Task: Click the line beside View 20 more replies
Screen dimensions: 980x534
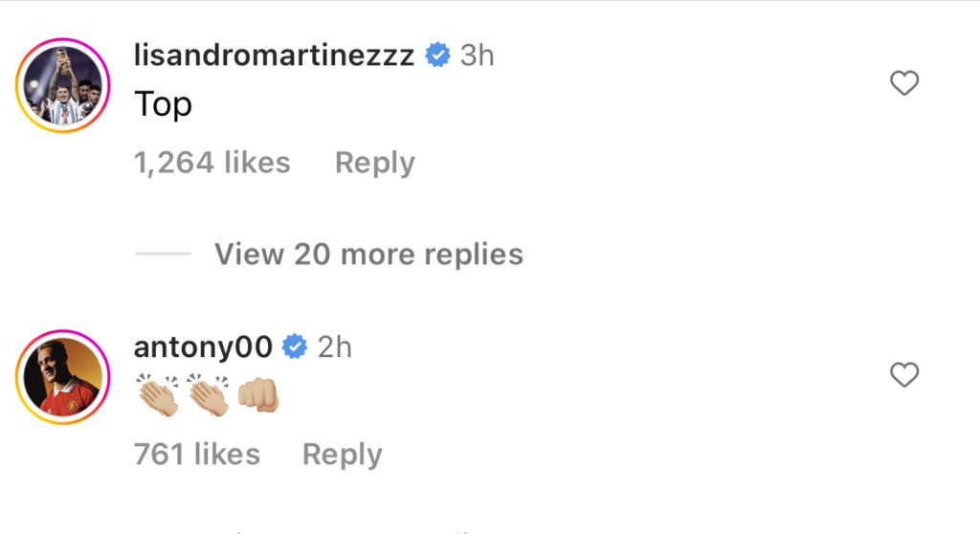Action: [x=163, y=254]
